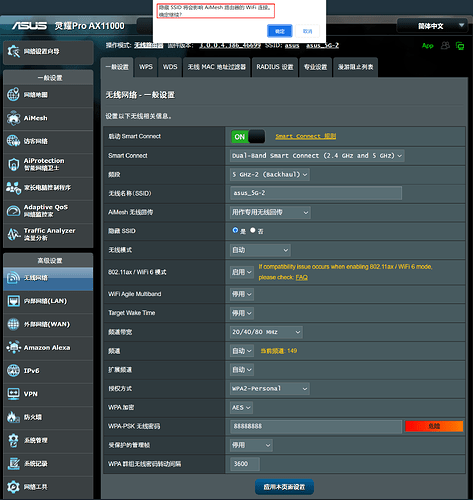This screenshot has height=500, width=473.
Task: Click the VPN monitor icon
Action: click(x=13, y=394)
